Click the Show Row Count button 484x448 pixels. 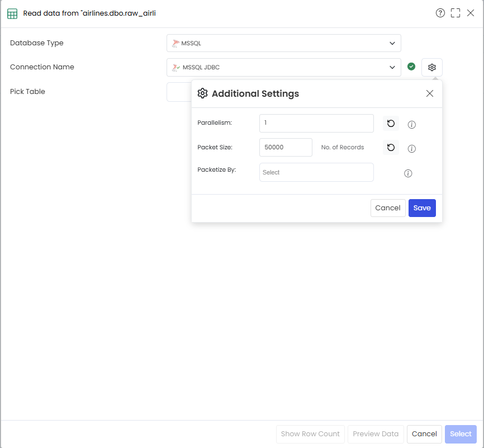310,434
